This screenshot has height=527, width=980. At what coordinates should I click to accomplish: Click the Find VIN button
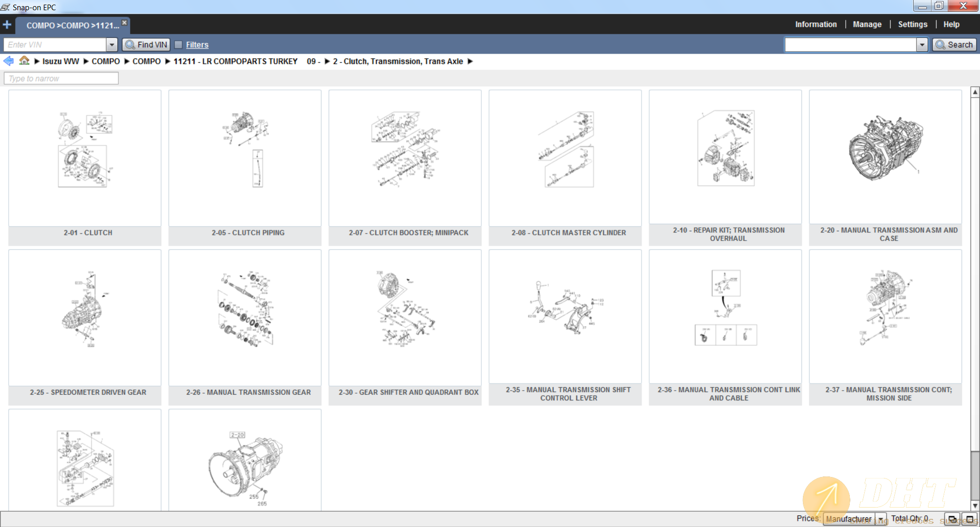click(146, 45)
